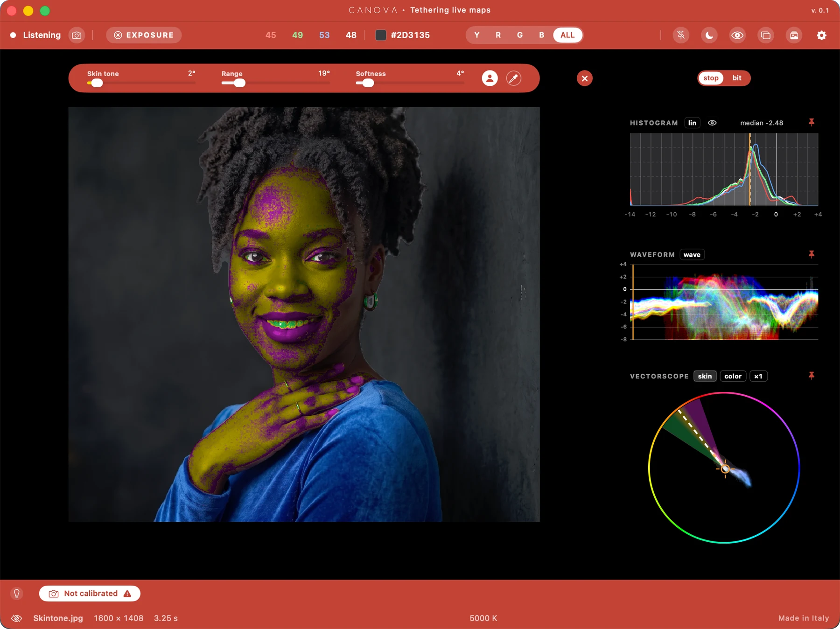Viewport: 840px width, 629px height.
Task: Click the 5000 K color temperature
Action: pos(483,618)
